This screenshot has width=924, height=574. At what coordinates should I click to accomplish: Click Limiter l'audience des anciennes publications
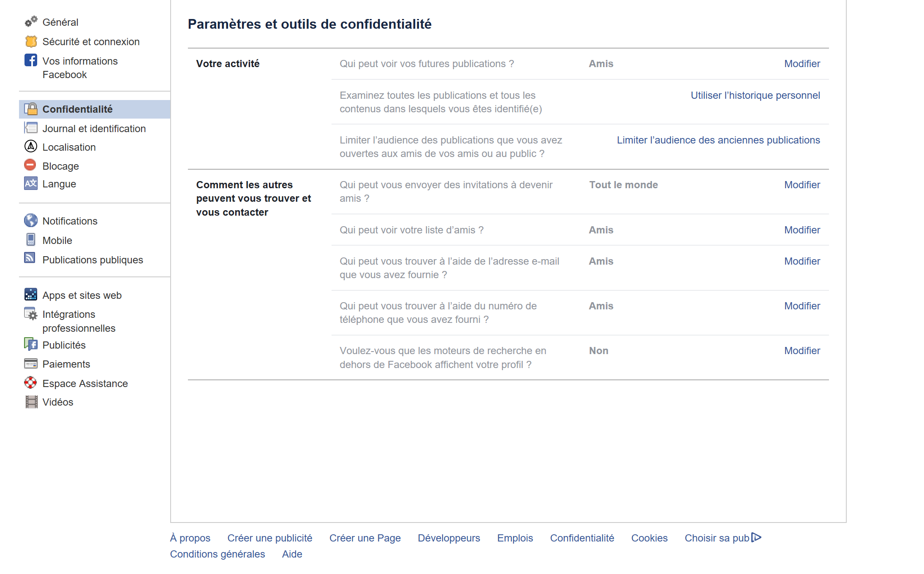point(718,140)
